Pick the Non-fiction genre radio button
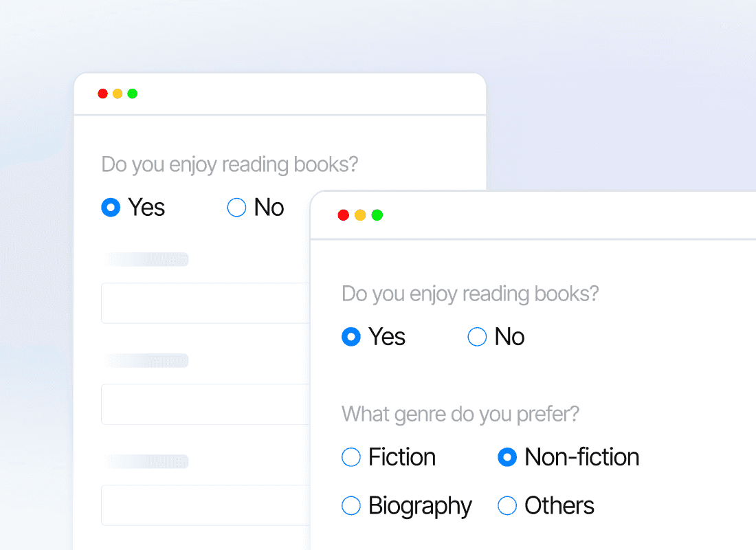This screenshot has height=550, width=756. pos(507,457)
